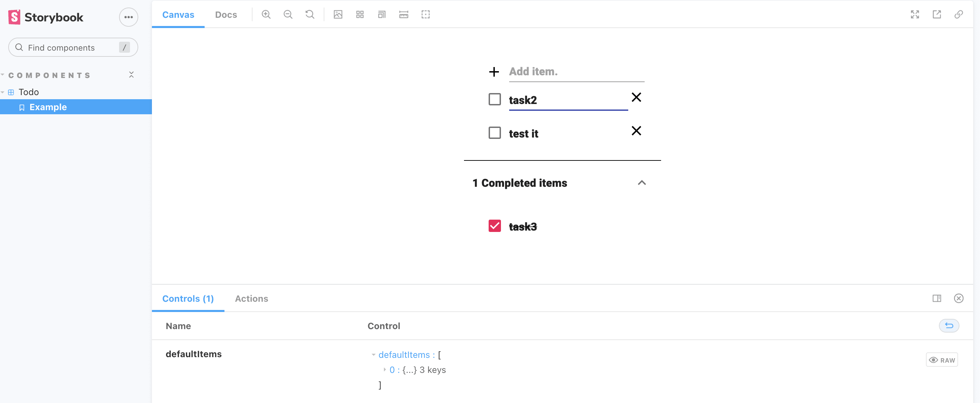This screenshot has height=403, width=980.
Task: Open the Actions tab
Action: coord(251,298)
